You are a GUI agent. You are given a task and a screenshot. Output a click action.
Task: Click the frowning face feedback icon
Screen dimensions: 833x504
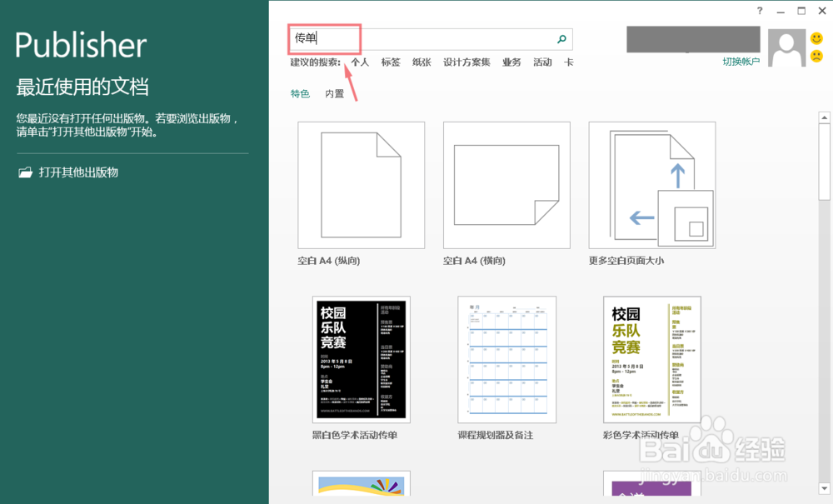click(817, 56)
